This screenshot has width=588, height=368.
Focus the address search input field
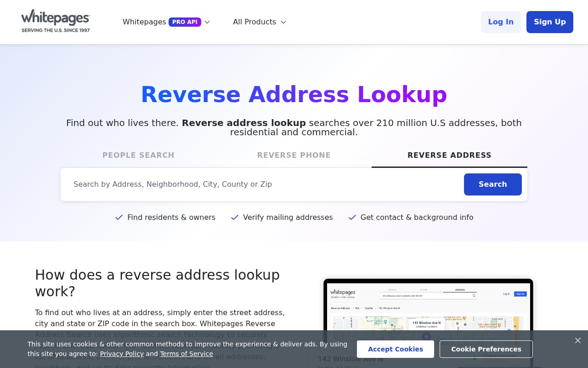(x=264, y=184)
